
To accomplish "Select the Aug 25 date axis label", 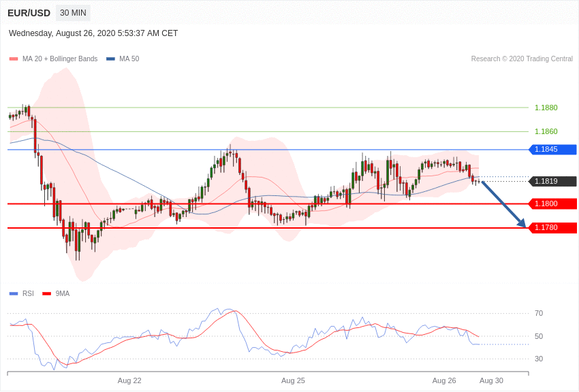I will coord(293,380).
